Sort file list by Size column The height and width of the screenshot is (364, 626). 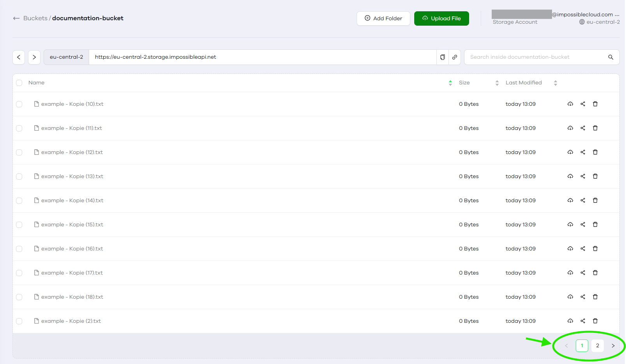pos(497,83)
